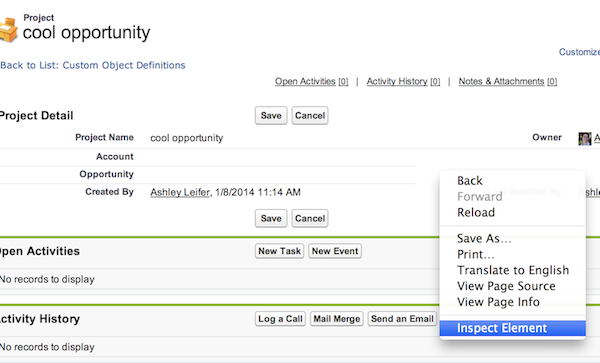Open View Page Info
The width and height of the screenshot is (600, 363).
point(498,302)
